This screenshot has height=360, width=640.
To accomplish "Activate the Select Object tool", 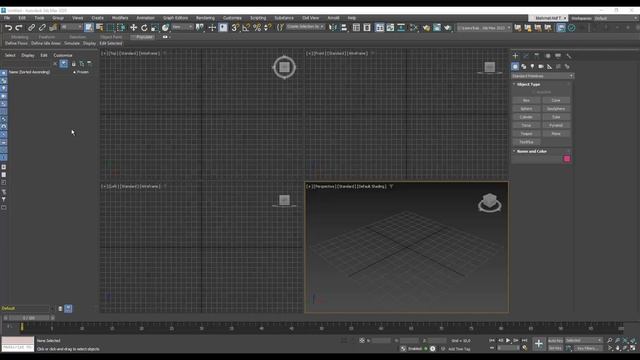I will (x=89, y=28).
